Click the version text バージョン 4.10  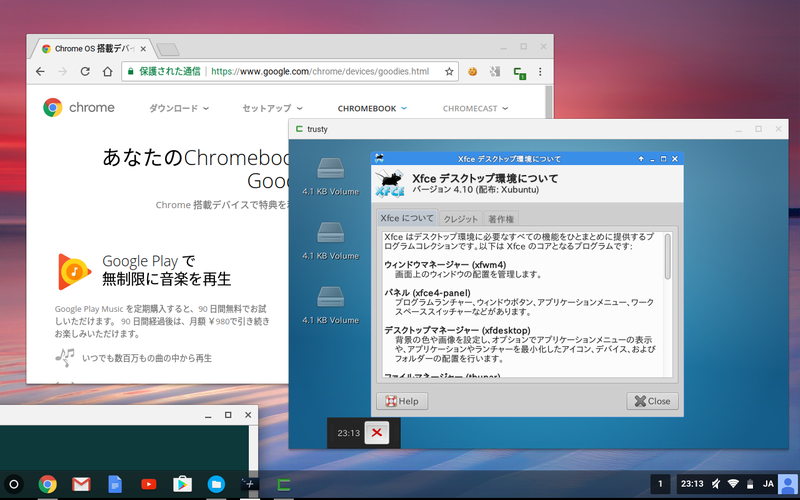click(442, 190)
